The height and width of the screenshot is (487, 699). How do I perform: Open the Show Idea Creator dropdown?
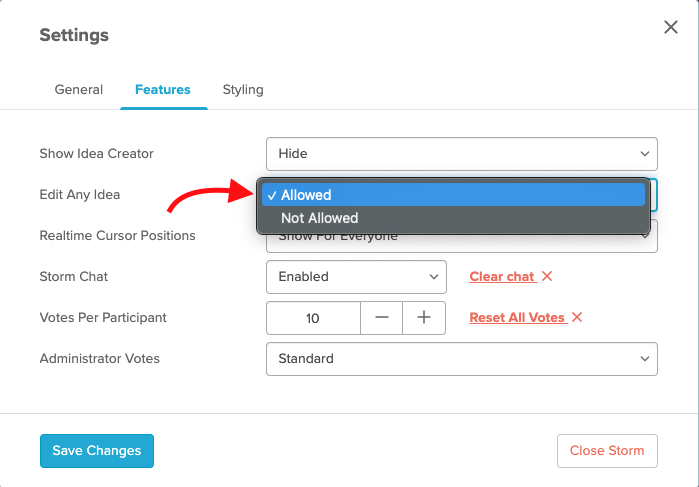click(x=462, y=154)
